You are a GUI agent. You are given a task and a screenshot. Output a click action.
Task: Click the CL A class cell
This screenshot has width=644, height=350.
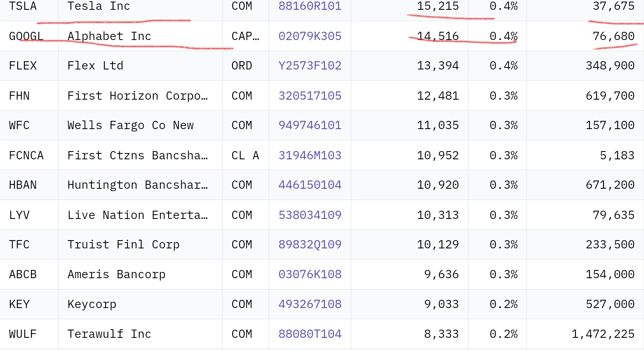pos(246,155)
